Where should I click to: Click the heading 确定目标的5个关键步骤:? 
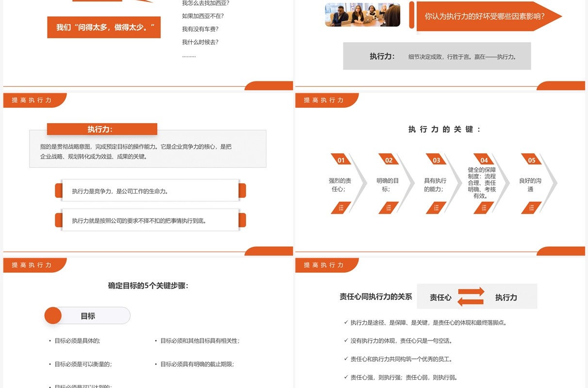pyautogui.click(x=148, y=286)
